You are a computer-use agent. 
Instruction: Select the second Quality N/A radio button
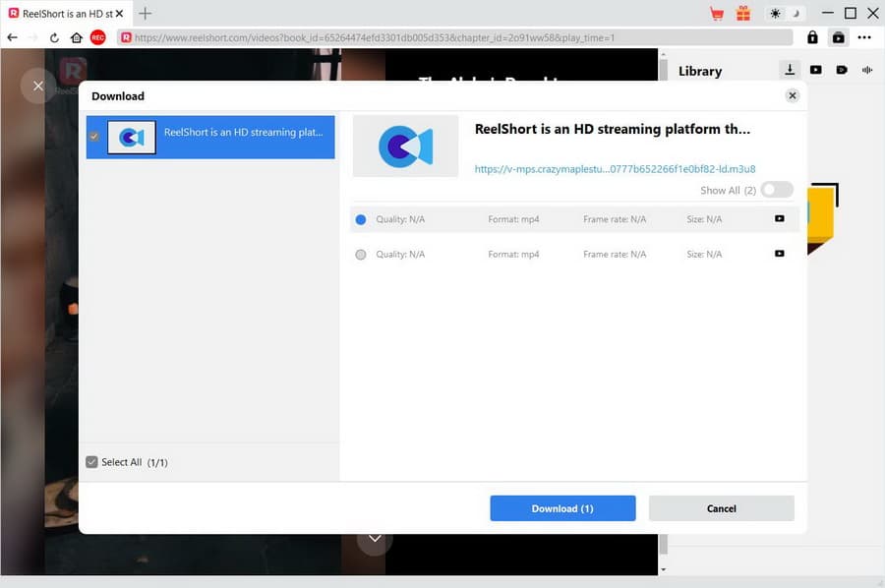(x=361, y=255)
